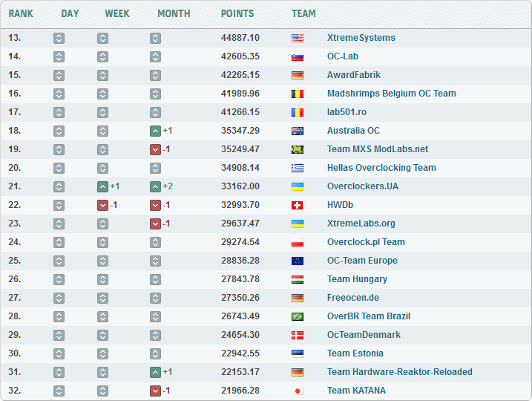The width and height of the screenshot is (532, 401).
Task: Click the Brazil flag beside OverBR Team
Action: [x=298, y=316]
